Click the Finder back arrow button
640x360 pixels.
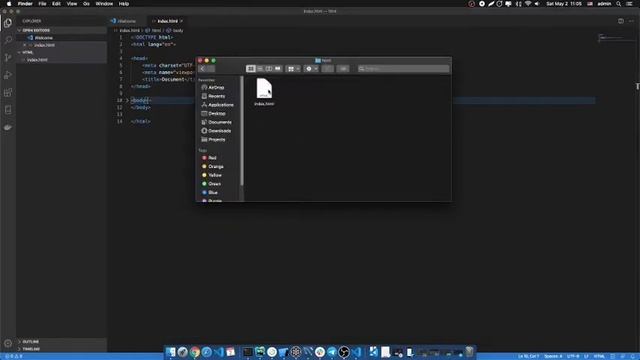click(x=202, y=69)
